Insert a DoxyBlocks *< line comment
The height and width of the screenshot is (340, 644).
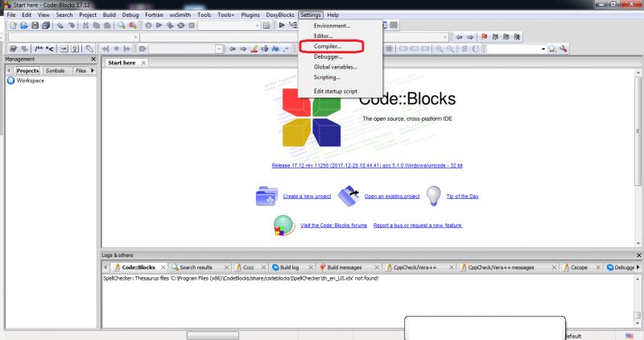click(x=50, y=49)
